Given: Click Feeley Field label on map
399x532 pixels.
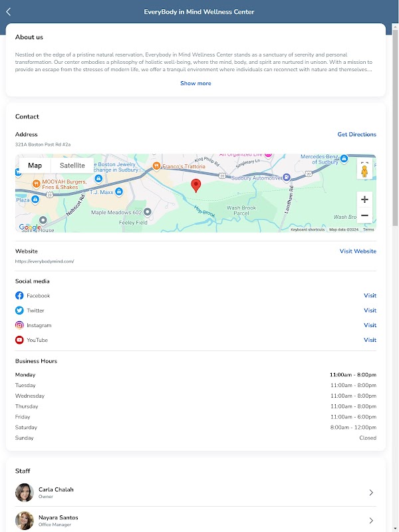Looking at the screenshot, I should [x=133, y=223].
